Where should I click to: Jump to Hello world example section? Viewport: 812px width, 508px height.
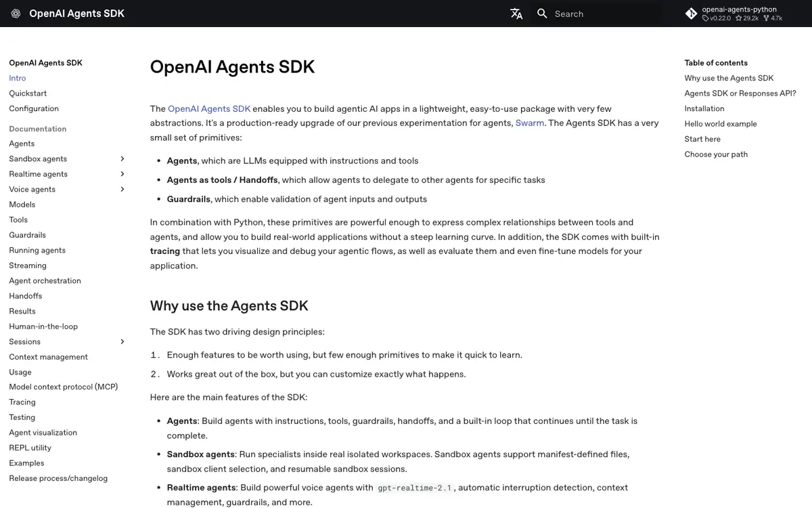721,124
